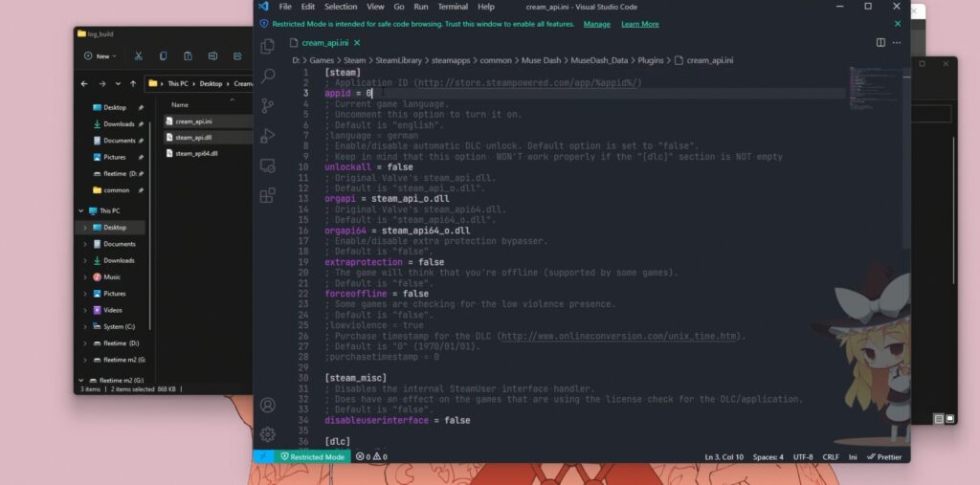Collapse the This PC tree node
The image size is (980, 485).
coord(81,210)
